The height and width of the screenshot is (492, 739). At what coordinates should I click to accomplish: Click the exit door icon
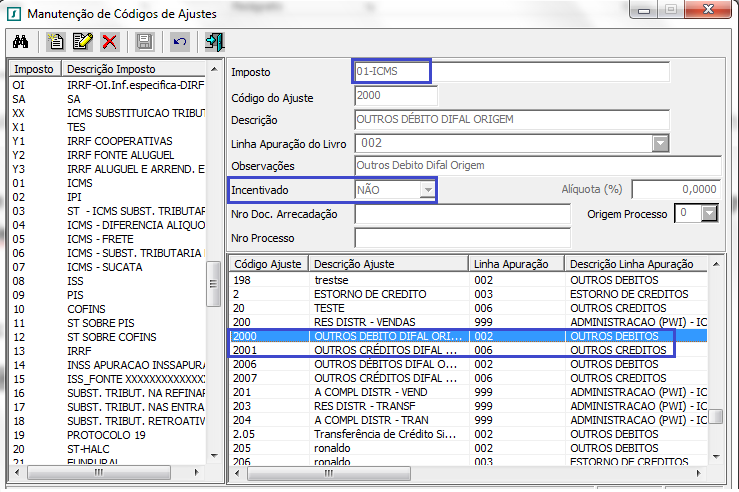pyautogui.click(x=214, y=42)
